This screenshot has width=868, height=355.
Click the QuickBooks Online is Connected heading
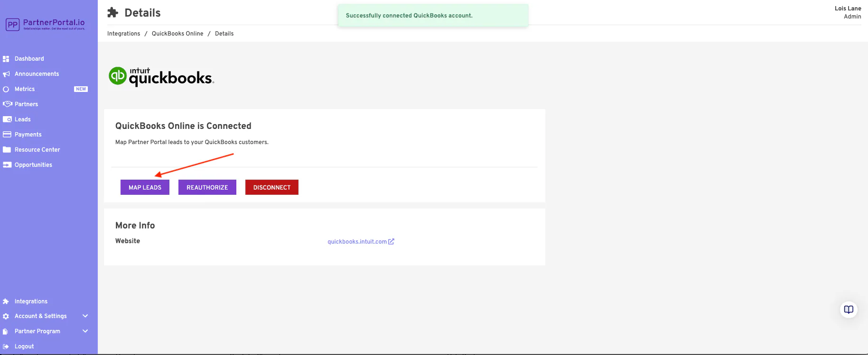coord(183,126)
